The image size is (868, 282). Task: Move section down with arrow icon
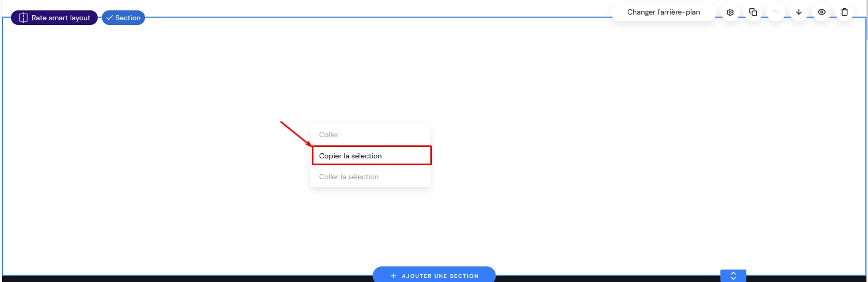(x=798, y=12)
